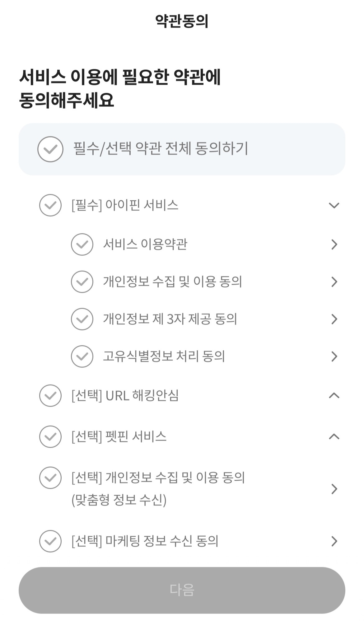Open 맞춤형 정보 수신 details arrow
This screenshot has height=625, width=364.
point(334,489)
